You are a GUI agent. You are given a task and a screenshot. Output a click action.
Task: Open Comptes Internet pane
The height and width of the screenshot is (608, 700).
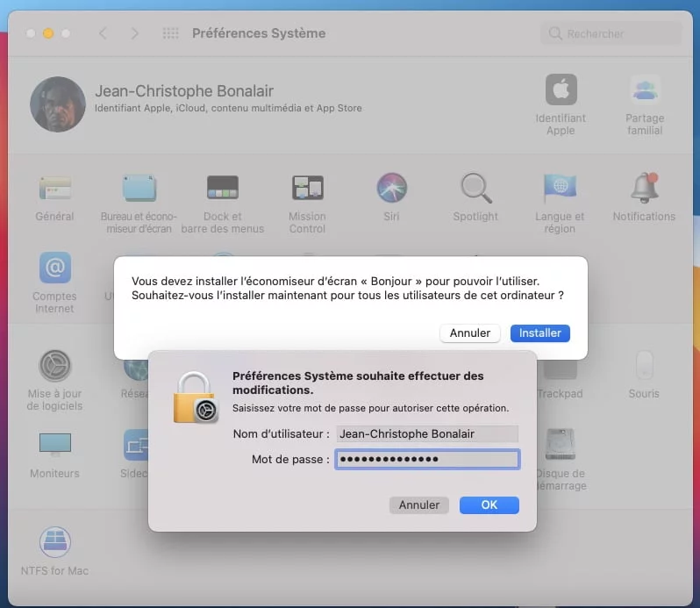tap(55, 268)
